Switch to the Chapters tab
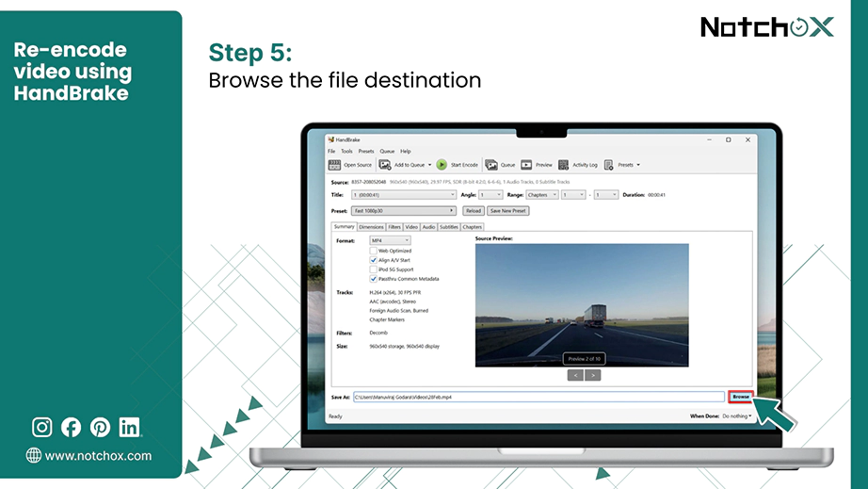Screen dimensions: 868x489 click(x=472, y=227)
